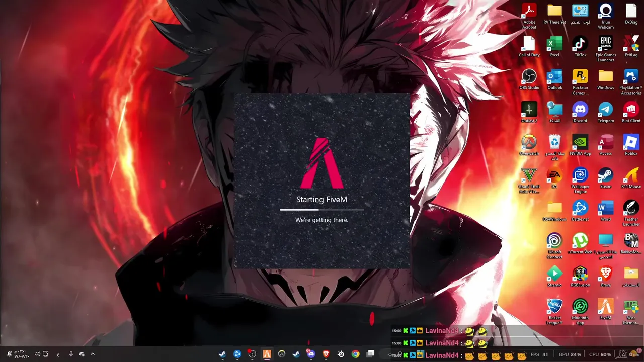
Task: Select the ExitLag desktop icon
Action: pyautogui.click(x=631, y=47)
